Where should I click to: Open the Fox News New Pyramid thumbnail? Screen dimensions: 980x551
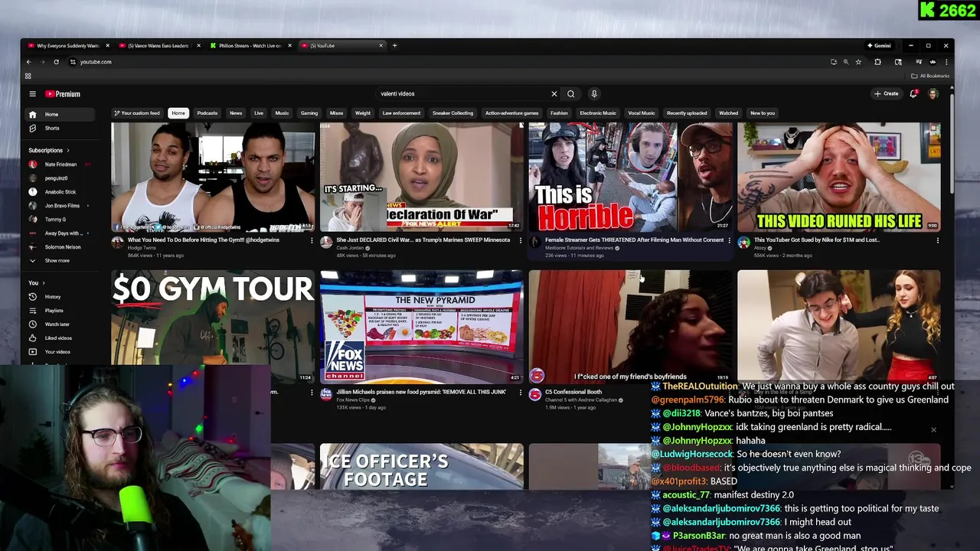[422, 326]
